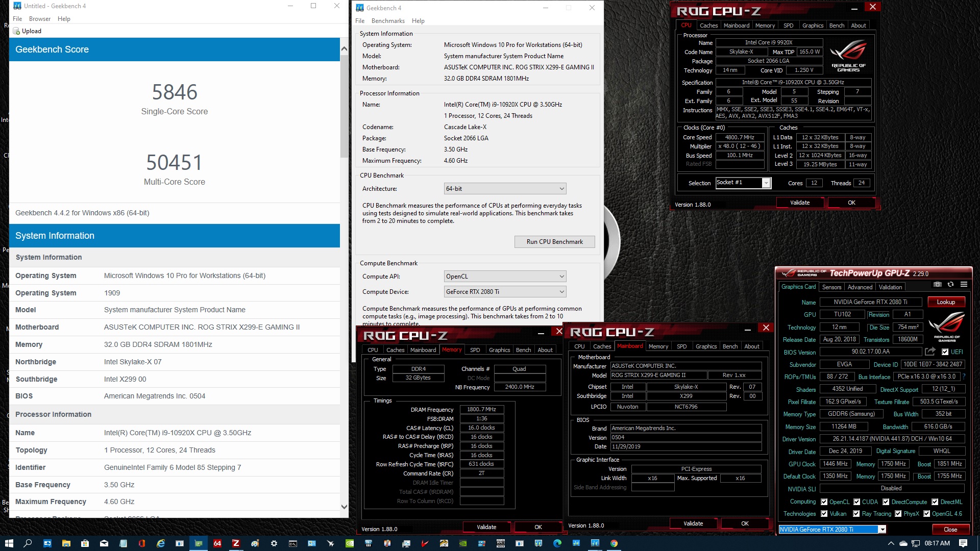The width and height of the screenshot is (980, 551).
Task: Click BIOS share/export arrow icon in GPU-Z
Action: point(930,352)
